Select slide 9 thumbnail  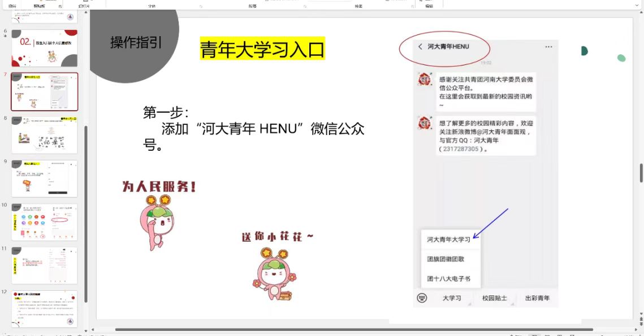44,178
